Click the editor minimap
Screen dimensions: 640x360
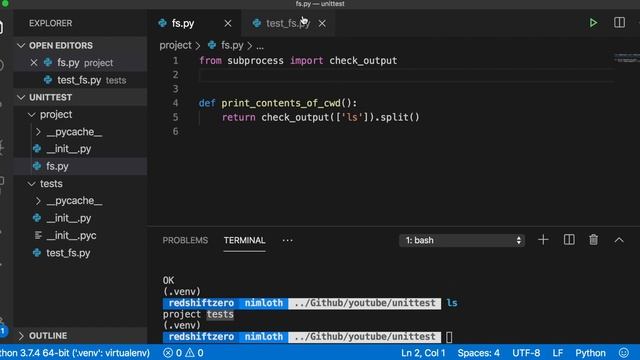(x=627, y=58)
